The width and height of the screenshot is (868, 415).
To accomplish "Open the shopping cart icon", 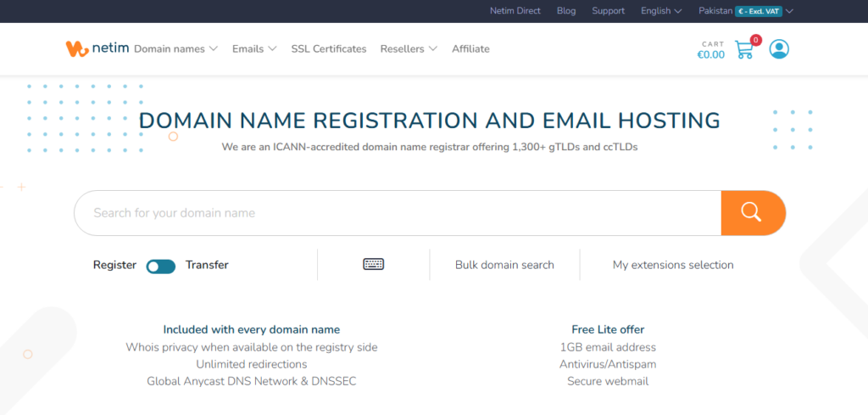I will (x=744, y=50).
